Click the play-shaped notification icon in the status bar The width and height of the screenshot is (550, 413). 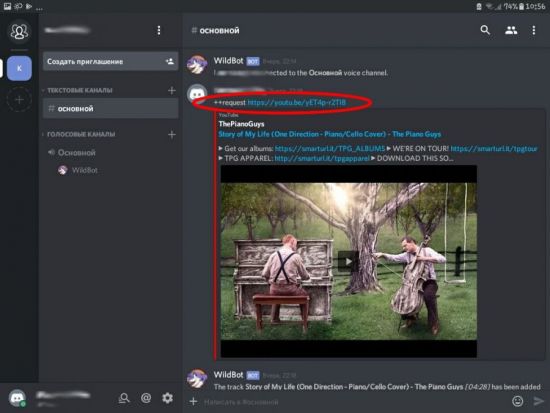click(29, 6)
